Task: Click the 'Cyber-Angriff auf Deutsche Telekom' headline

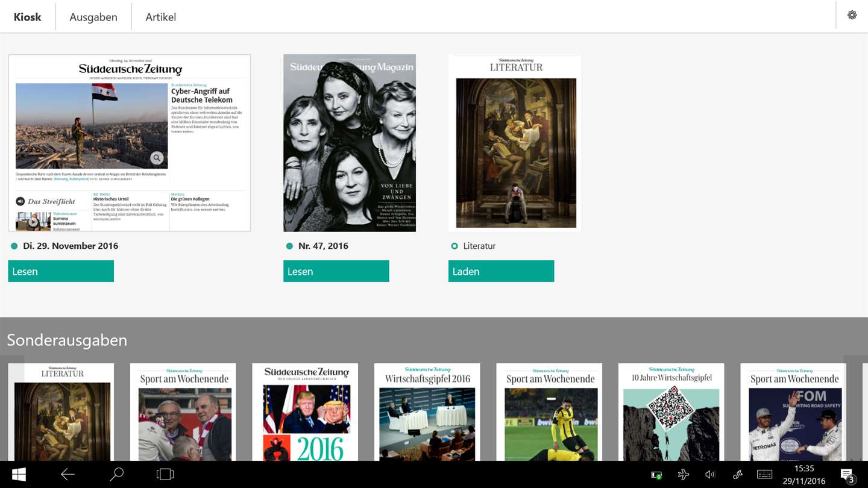Action: click(x=202, y=95)
